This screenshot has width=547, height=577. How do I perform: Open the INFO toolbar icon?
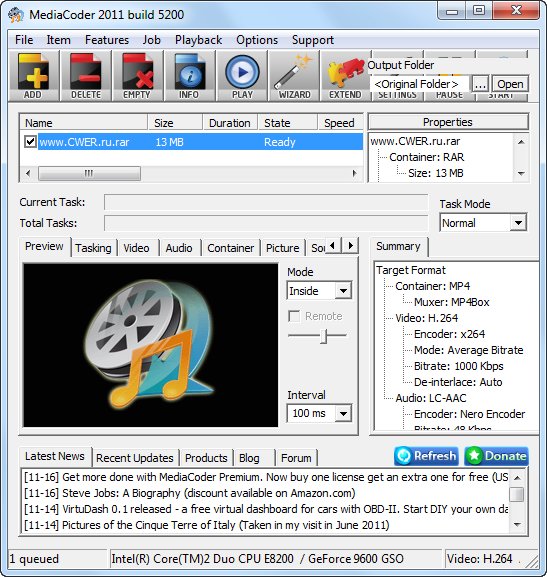tap(189, 76)
